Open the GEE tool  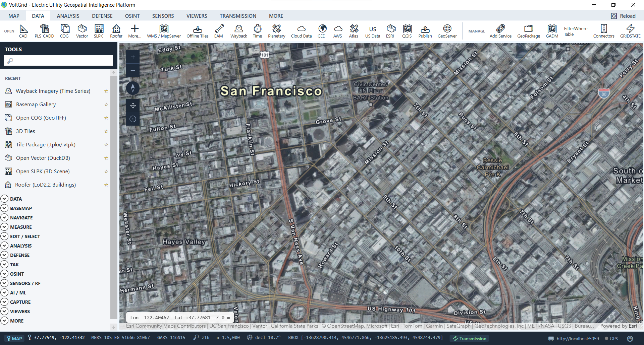click(x=321, y=31)
